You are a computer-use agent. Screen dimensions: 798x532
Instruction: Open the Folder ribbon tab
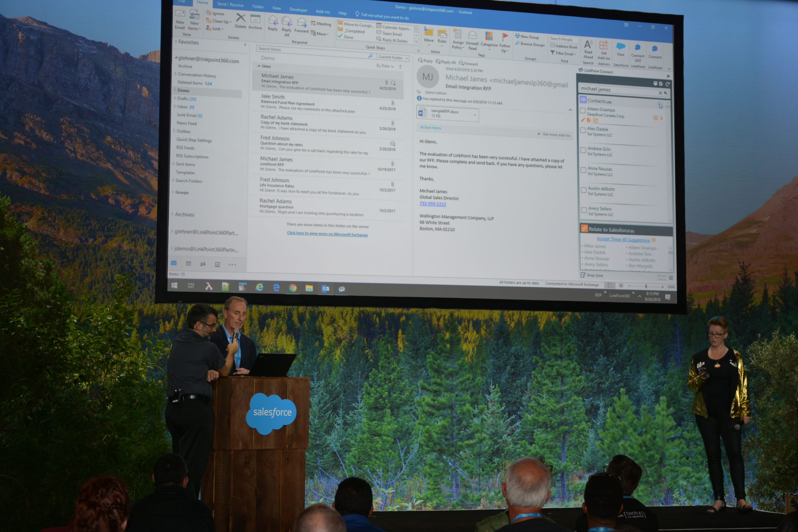258,7
